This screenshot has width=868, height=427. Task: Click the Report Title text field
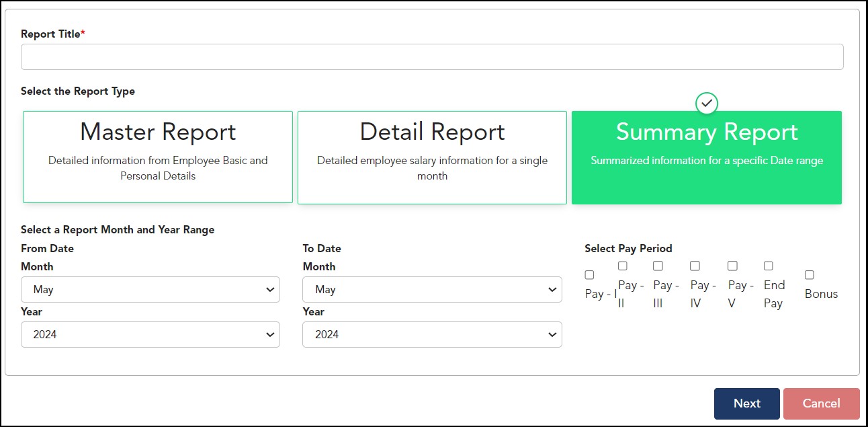coord(432,57)
